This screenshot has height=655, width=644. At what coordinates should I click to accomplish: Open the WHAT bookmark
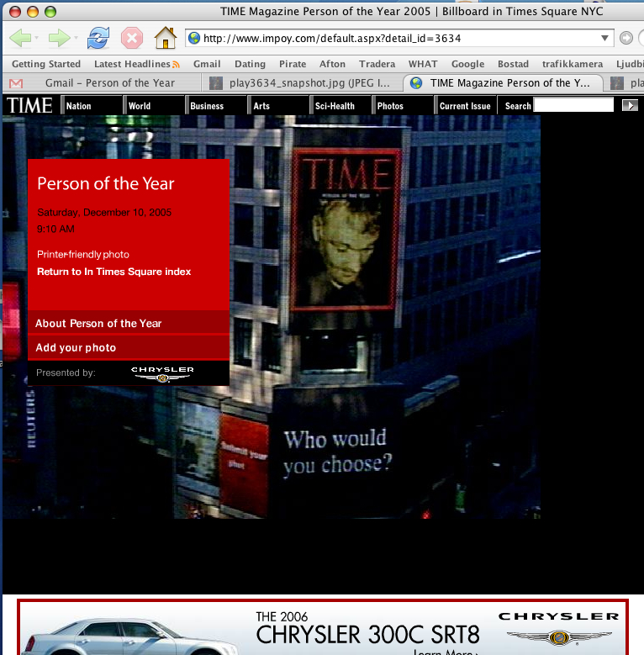coord(423,64)
